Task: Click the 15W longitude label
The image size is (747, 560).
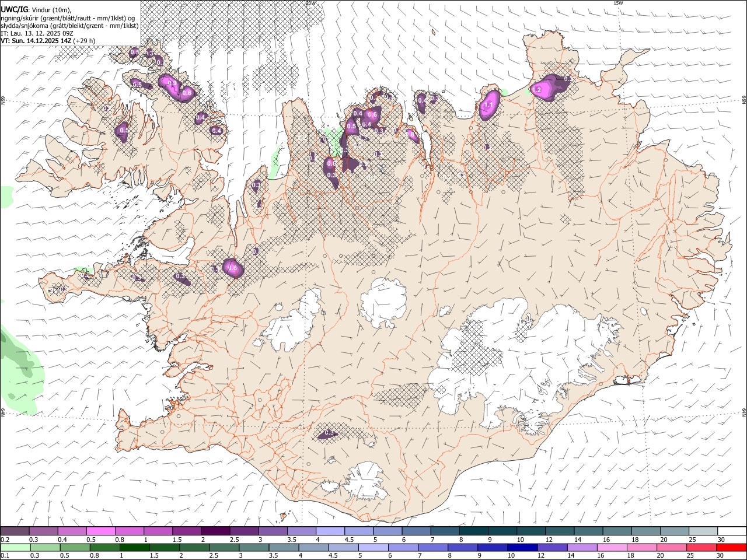Action: pos(618,3)
